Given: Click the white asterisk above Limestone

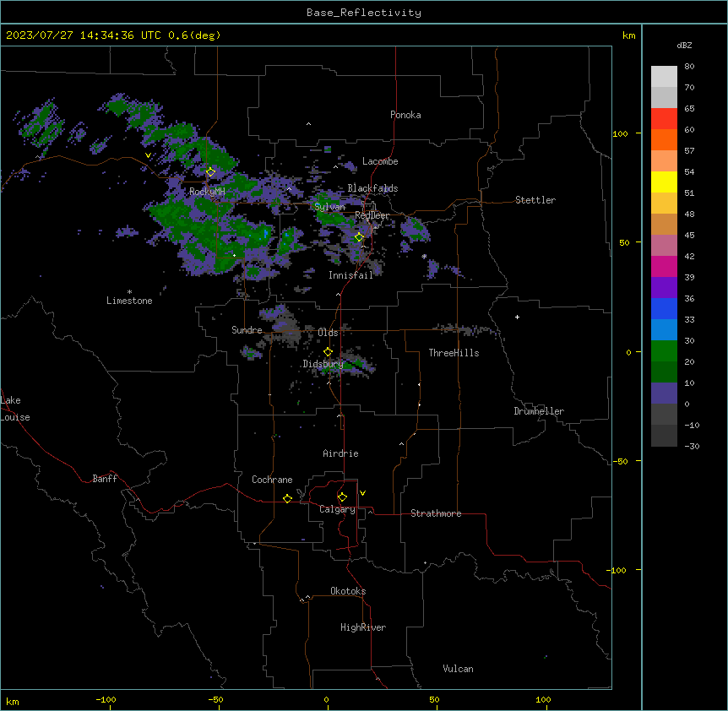Looking at the screenshot, I should [x=129, y=292].
